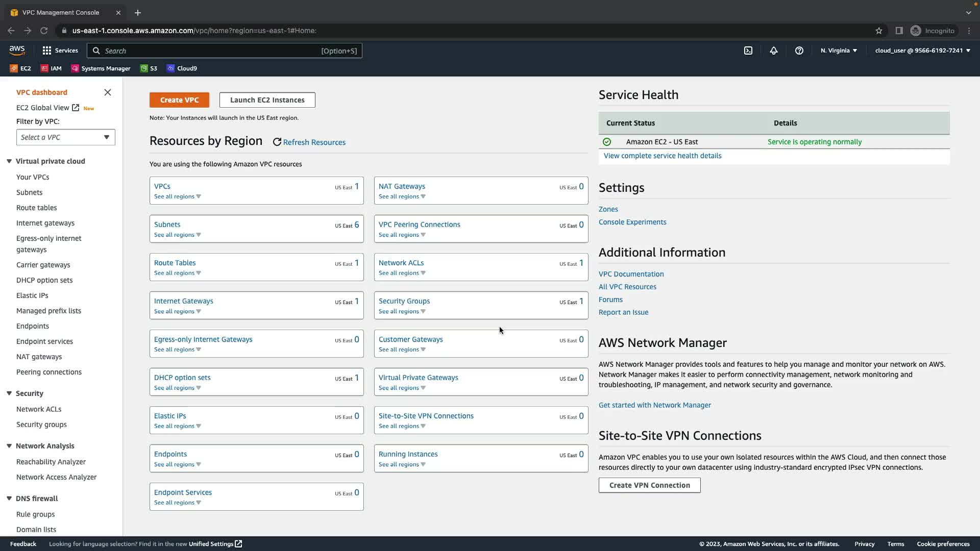Click the Create VPC button
This screenshot has width=980, height=551.
pyautogui.click(x=179, y=100)
